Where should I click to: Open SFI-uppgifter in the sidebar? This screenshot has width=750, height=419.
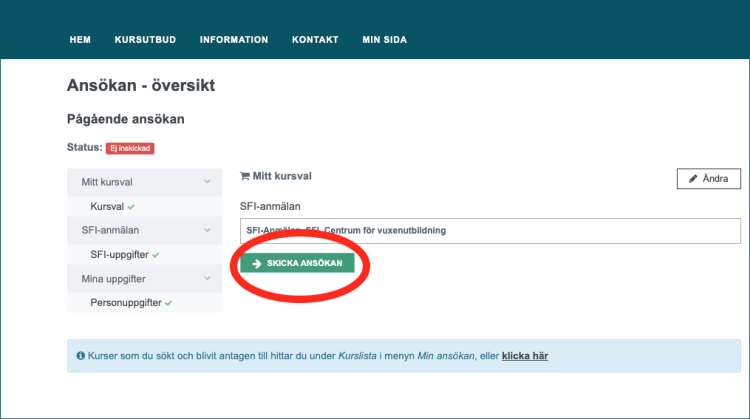pyautogui.click(x=119, y=255)
